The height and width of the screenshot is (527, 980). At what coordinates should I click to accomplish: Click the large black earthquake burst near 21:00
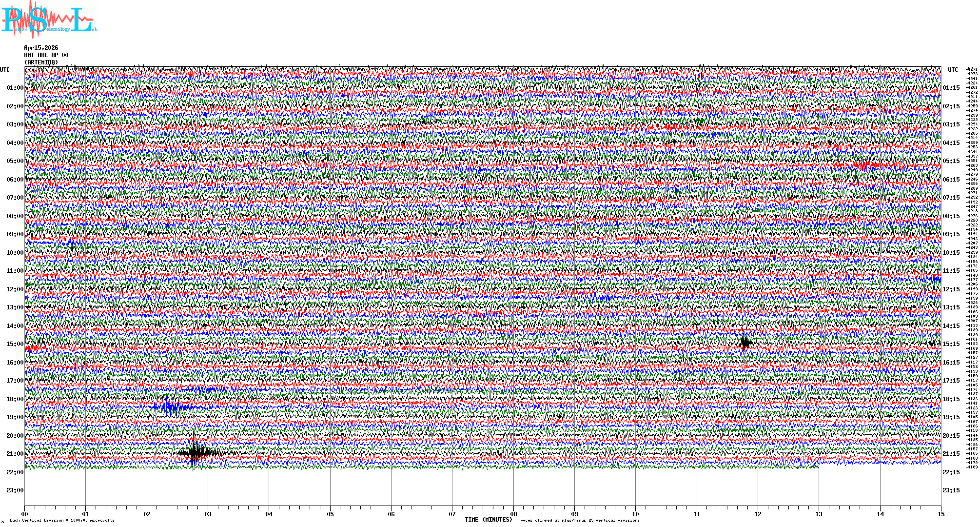click(x=196, y=452)
